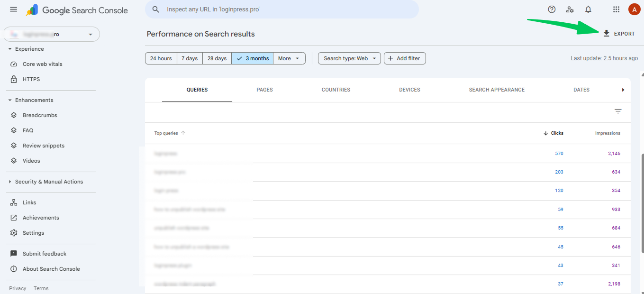This screenshot has height=294, width=644.
Task: Click the search magnifier icon
Action: [155, 9]
